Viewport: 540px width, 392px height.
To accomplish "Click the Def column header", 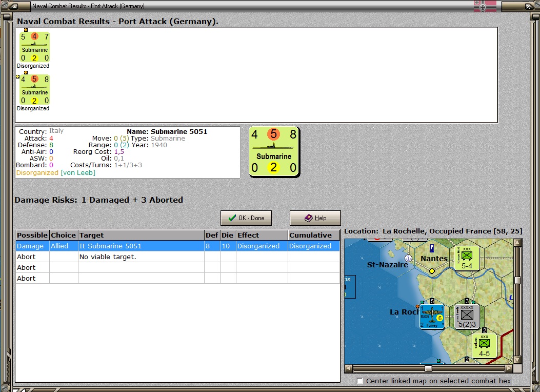I will coord(212,236).
